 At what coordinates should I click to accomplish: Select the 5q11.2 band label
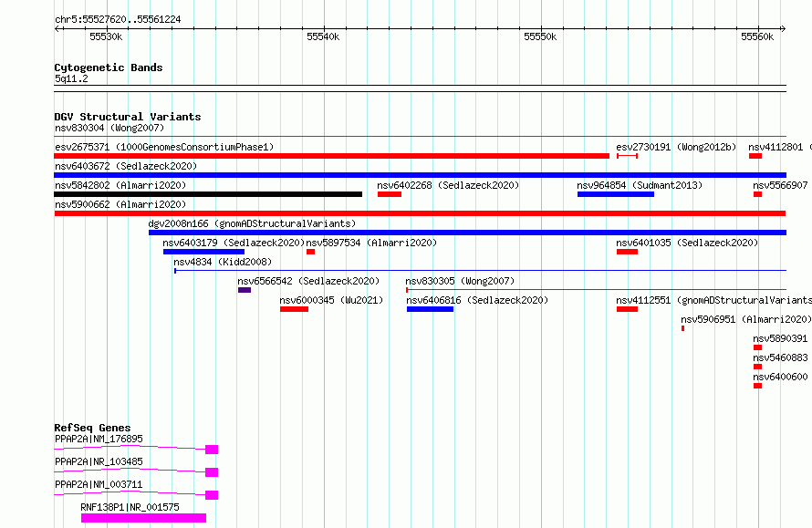pos(71,78)
